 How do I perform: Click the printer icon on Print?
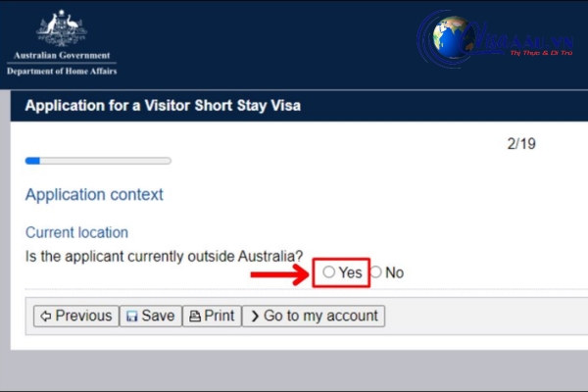point(195,317)
